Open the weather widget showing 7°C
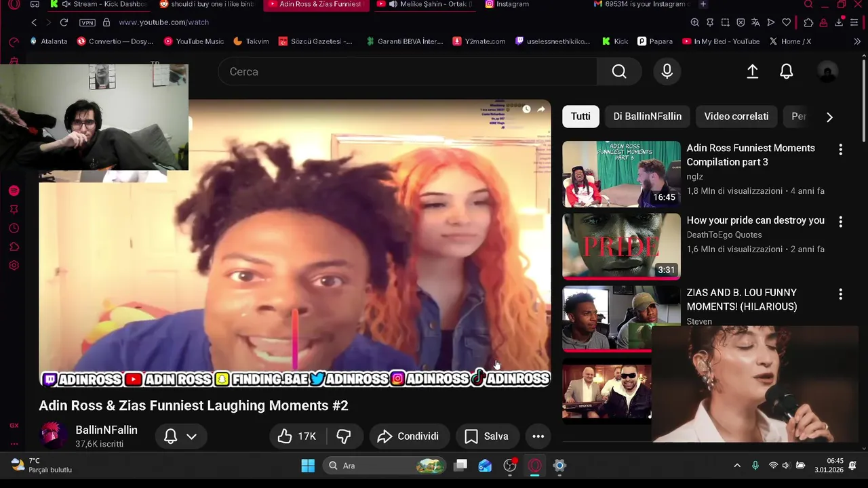 click(42, 466)
